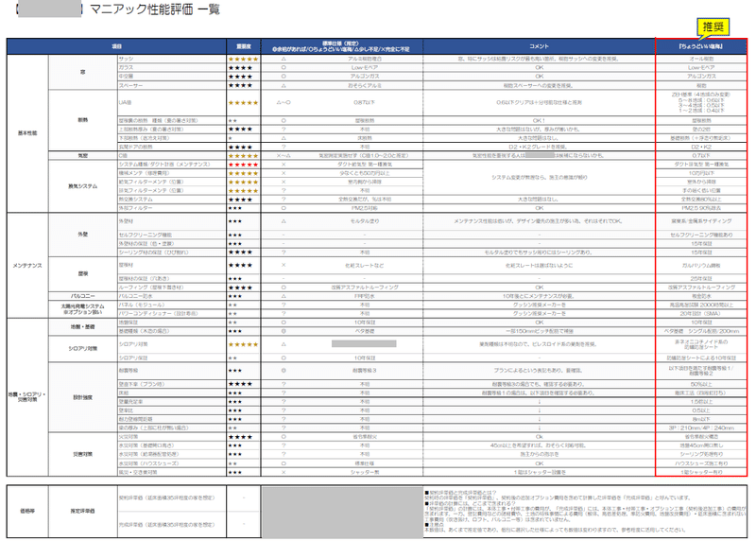Image resolution: width=756 pixels, height=541 pixels.
Task: Select the 断熱 group cell
Action: (83, 120)
